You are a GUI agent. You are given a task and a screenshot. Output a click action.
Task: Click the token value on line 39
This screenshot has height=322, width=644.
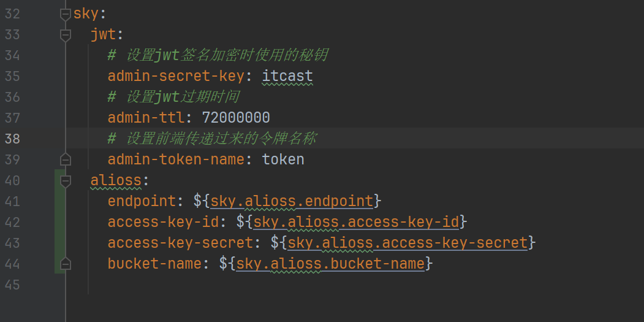[x=283, y=159]
